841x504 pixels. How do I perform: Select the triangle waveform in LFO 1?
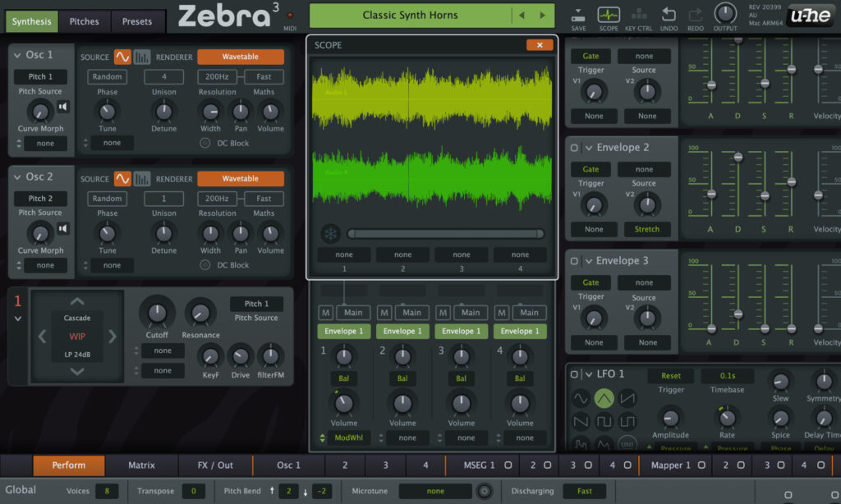[604, 398]
